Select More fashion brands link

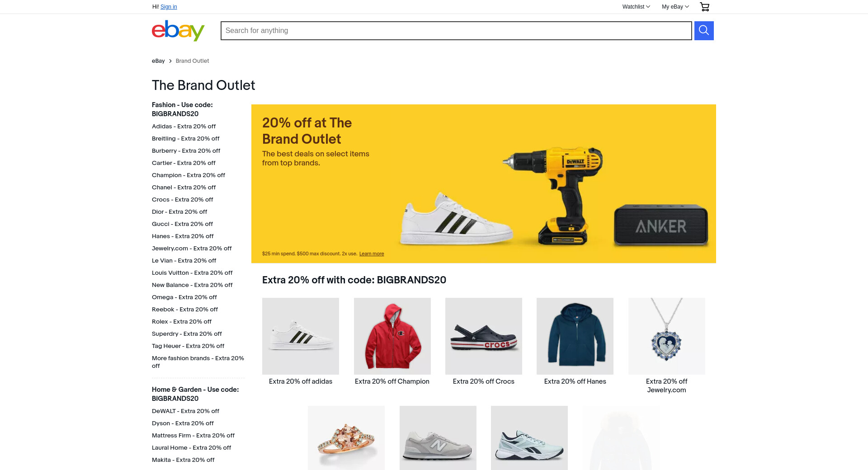point(198,362)
